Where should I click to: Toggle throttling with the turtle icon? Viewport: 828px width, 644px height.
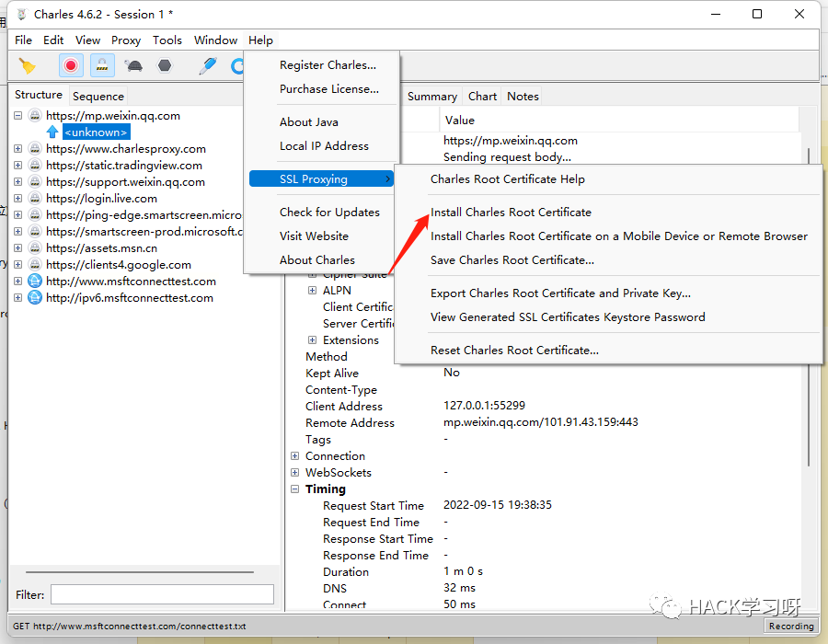pos(133,65)
